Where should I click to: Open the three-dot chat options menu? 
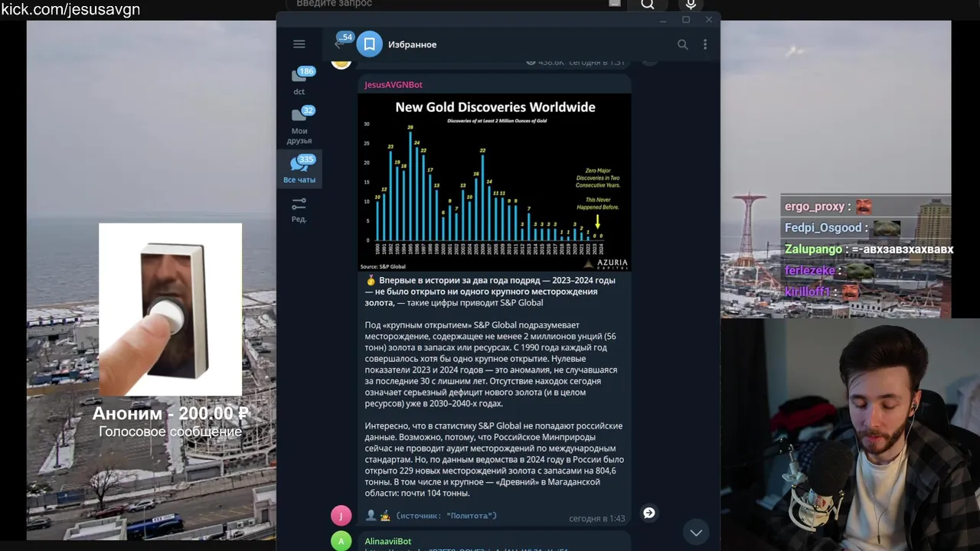(705, 44)
